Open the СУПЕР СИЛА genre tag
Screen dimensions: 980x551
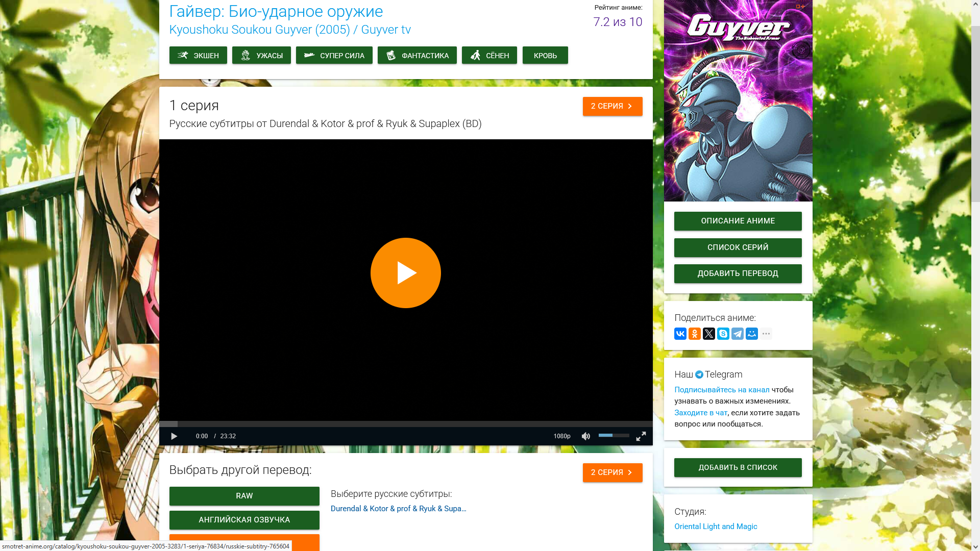click(x=334, y=55)
